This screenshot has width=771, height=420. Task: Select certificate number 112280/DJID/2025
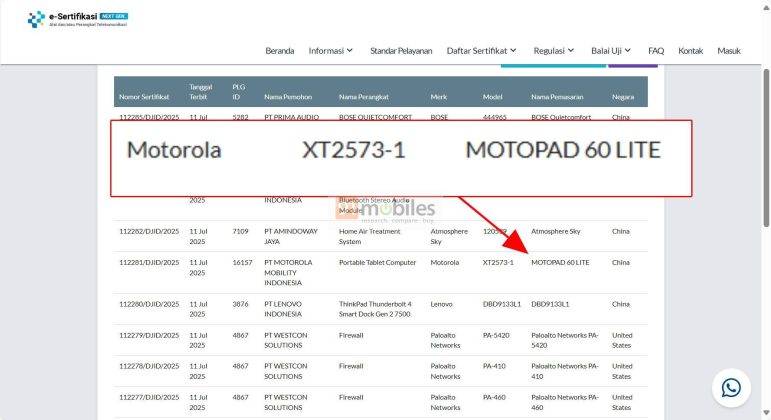click(x=149, y=304)
